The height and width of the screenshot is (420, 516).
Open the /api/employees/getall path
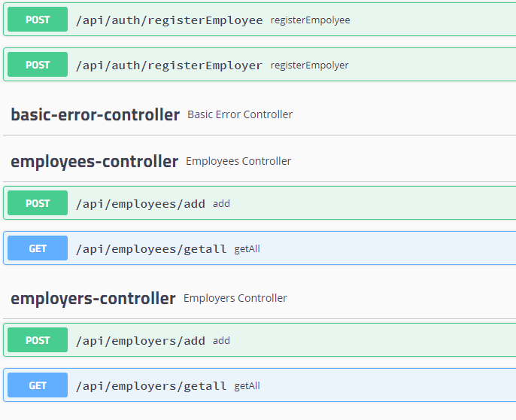click(x=151, y=248)
